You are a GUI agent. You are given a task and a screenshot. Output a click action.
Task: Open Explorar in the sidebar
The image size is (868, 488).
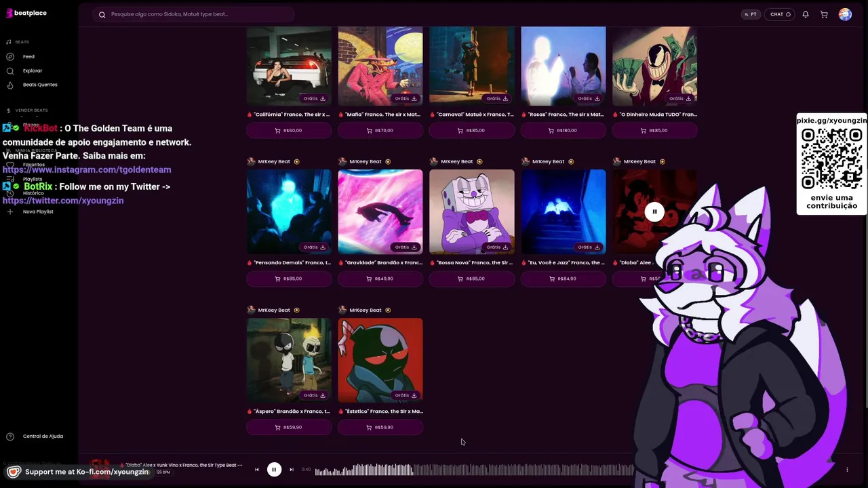coord(32,70)
